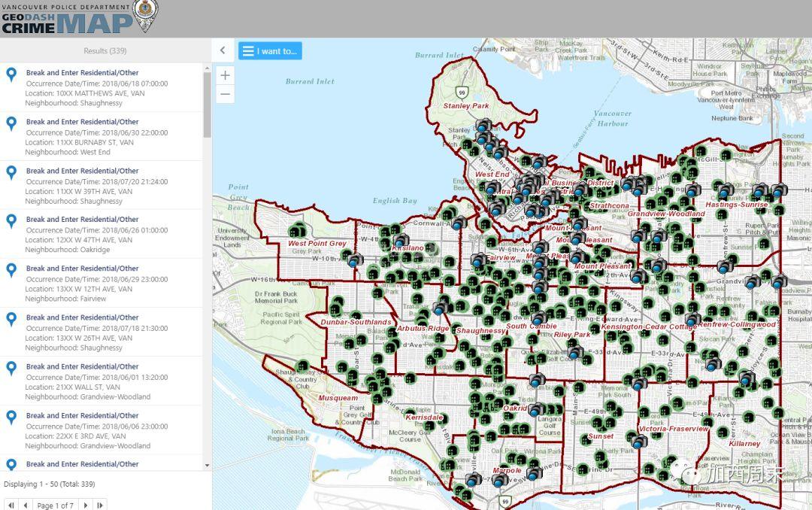812x510 pixels.
Task: Zoom in on the map
Action: pos(225,75)
